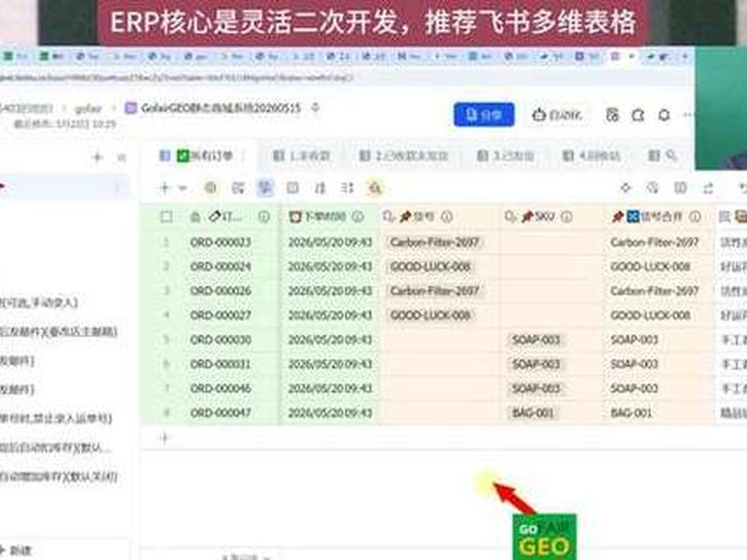Star the GolaiGEO document title
The width and height of the screenshot is (747, 560).
click(x=316, y=107)
